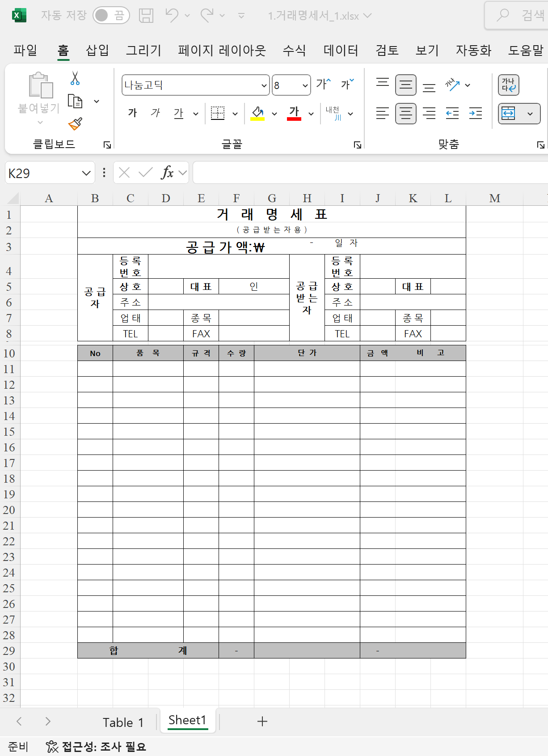Open the Font Color palette dropdown
Screen dimensions: 548x756
(311, 114)
